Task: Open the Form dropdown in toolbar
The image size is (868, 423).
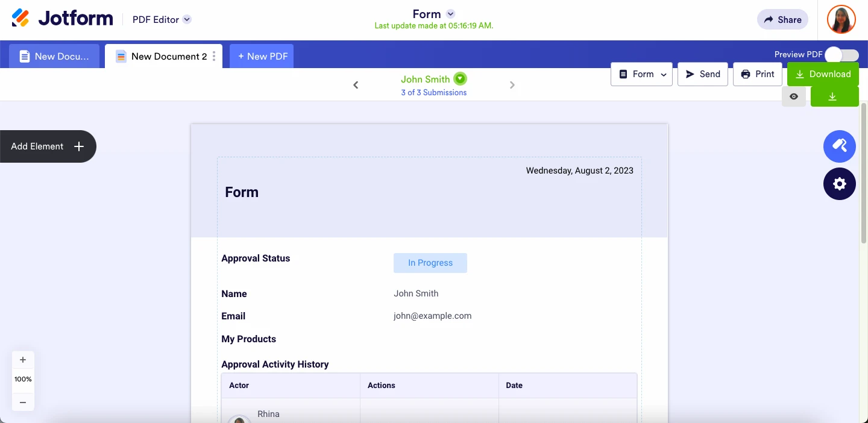Action: coord(641,74)
